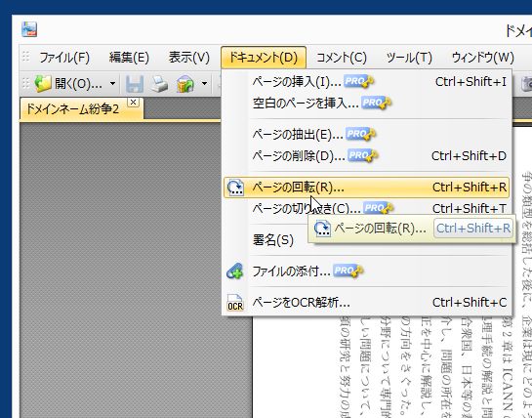Select ページの回転(R)... highlighted menu item
Screen dimensions: 532x418
click(366, 188)
